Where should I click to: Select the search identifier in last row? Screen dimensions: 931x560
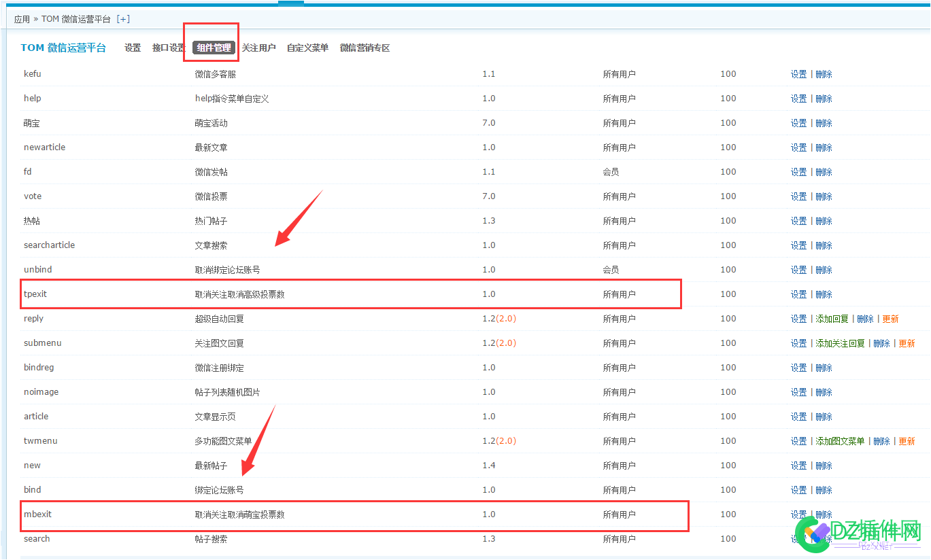(x=37, y=539)
